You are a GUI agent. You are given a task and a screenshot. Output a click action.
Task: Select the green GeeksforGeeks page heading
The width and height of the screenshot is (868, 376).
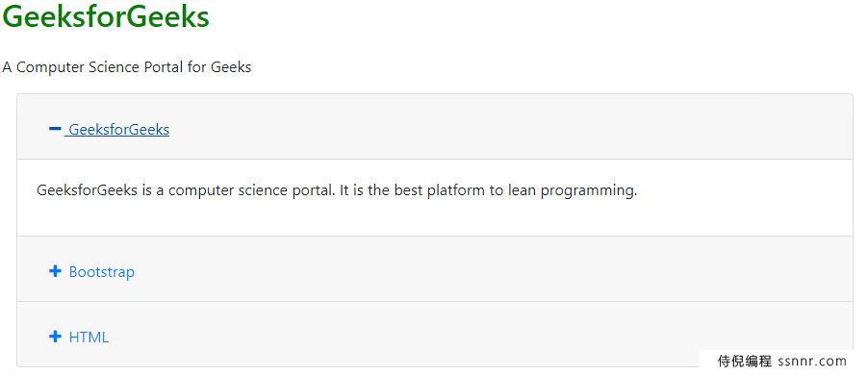coord(106,16)
